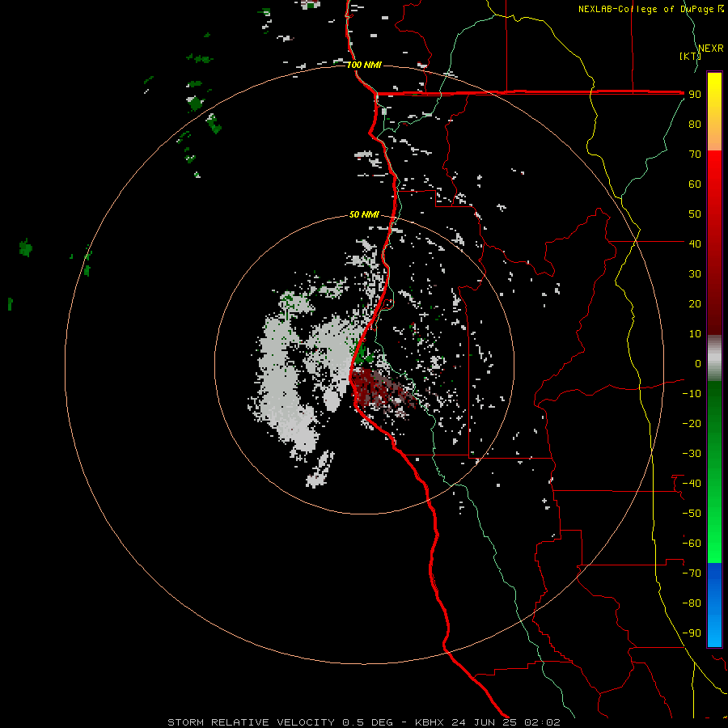Click the -80 value on velocity scale

(692, 603)
